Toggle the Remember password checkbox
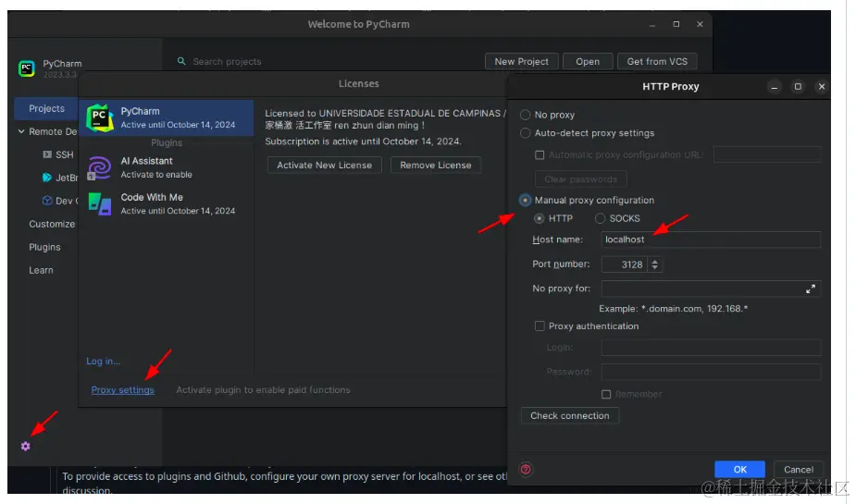856x504 pixels. [606, 394]
